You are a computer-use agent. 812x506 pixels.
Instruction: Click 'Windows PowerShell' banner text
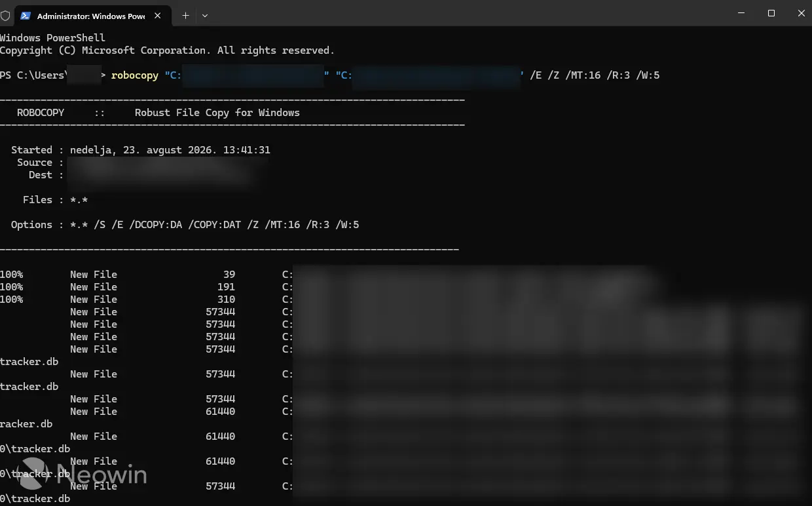tap(52, 38)
